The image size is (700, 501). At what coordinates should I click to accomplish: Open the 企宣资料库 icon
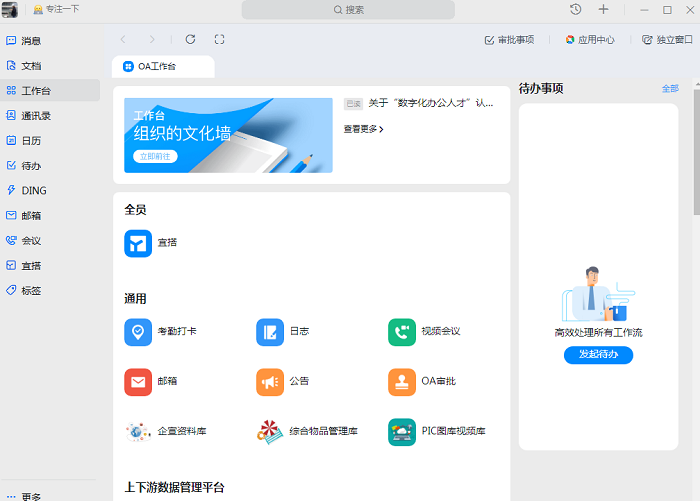(138, 432)
